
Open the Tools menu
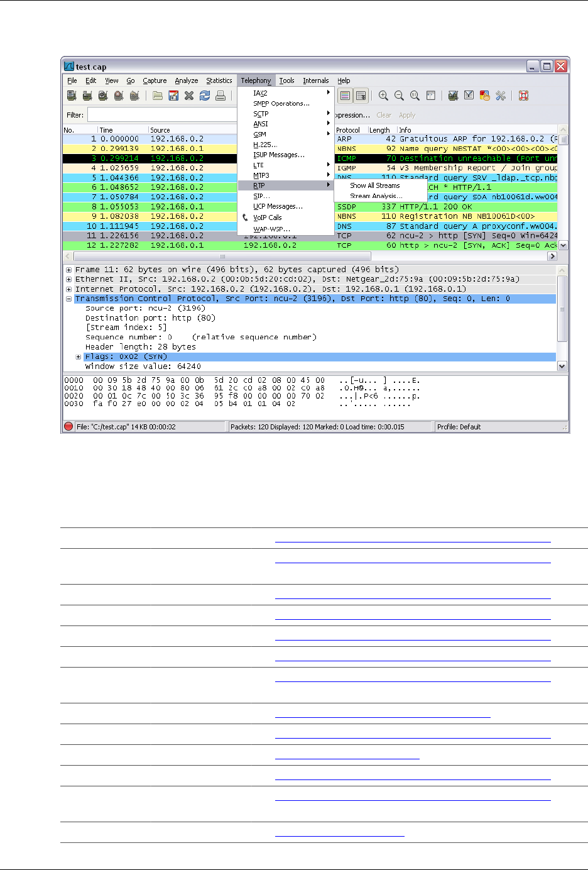tap(287, 80)
